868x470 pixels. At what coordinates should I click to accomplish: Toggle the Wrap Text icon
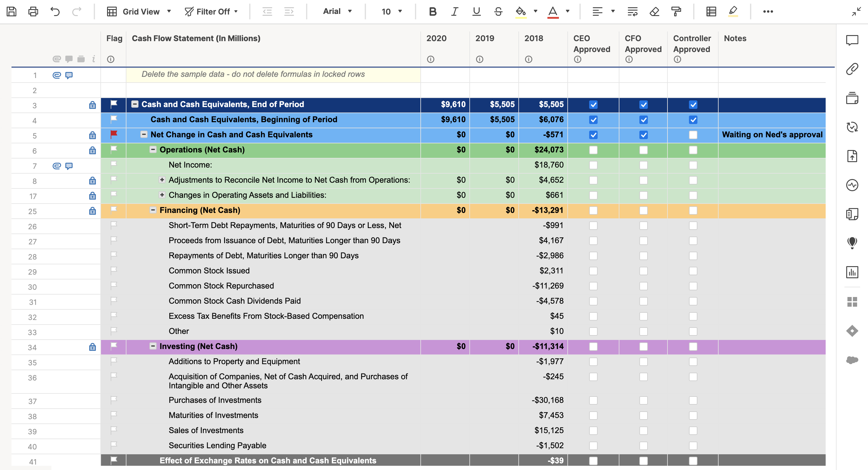(x=632, y=11)
